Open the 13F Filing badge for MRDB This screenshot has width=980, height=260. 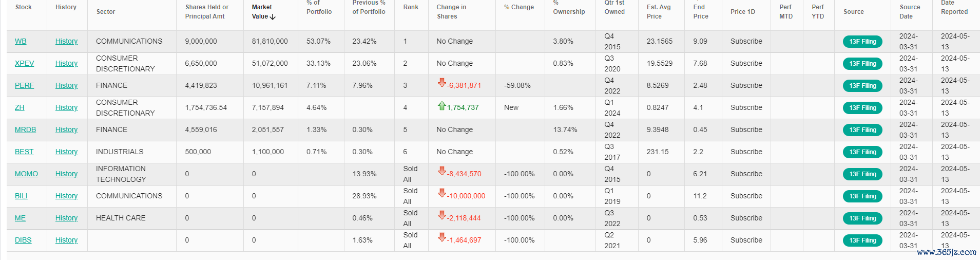coord(862,130)
